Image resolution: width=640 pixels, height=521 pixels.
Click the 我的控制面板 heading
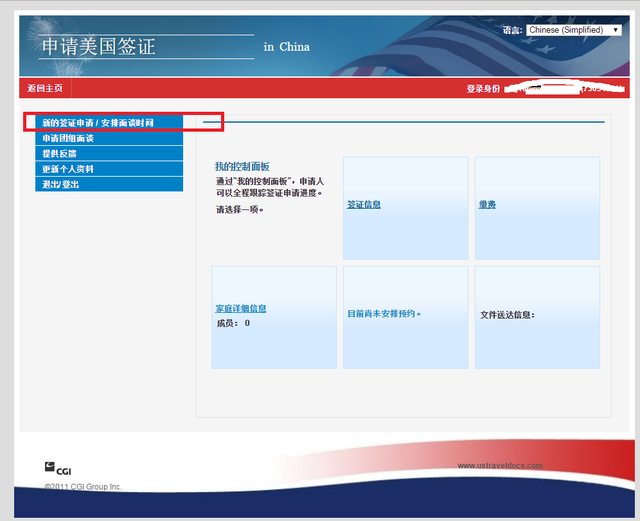point(242,167)
